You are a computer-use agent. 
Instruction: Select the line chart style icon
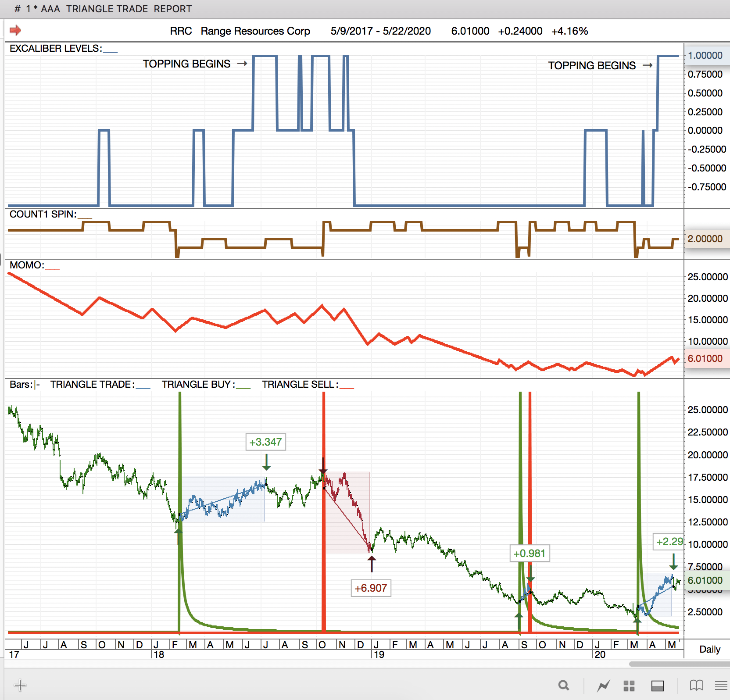(604, 685)
